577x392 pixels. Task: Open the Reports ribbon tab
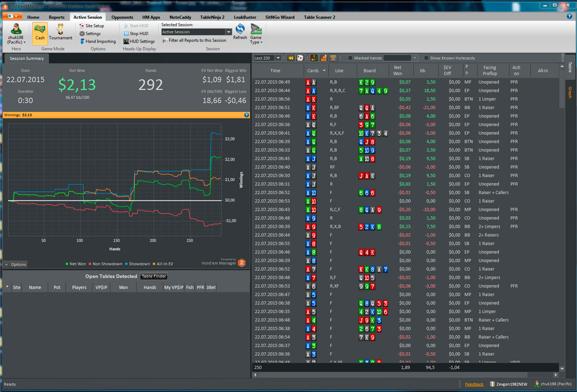[x=56, y=17]
